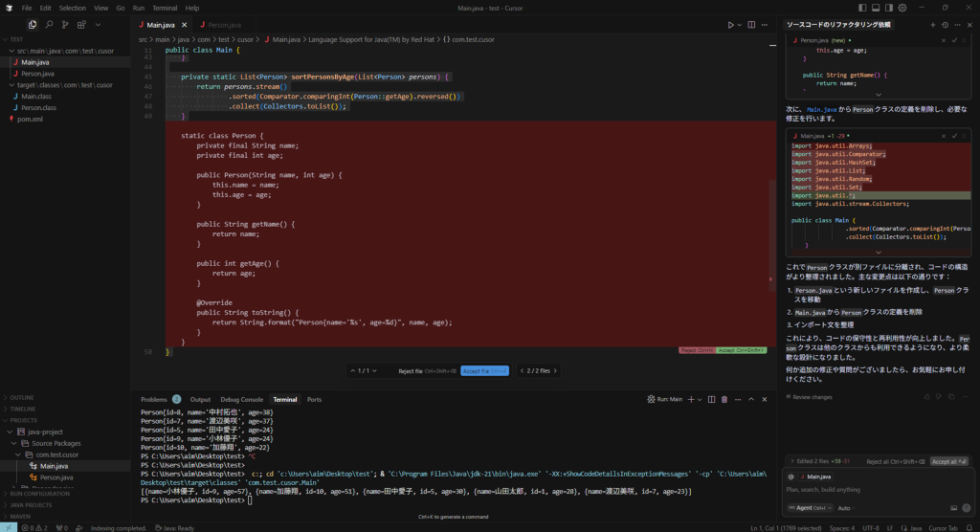Open the Terminal menu
980x532 pixels.
click(x=165, y=8)
